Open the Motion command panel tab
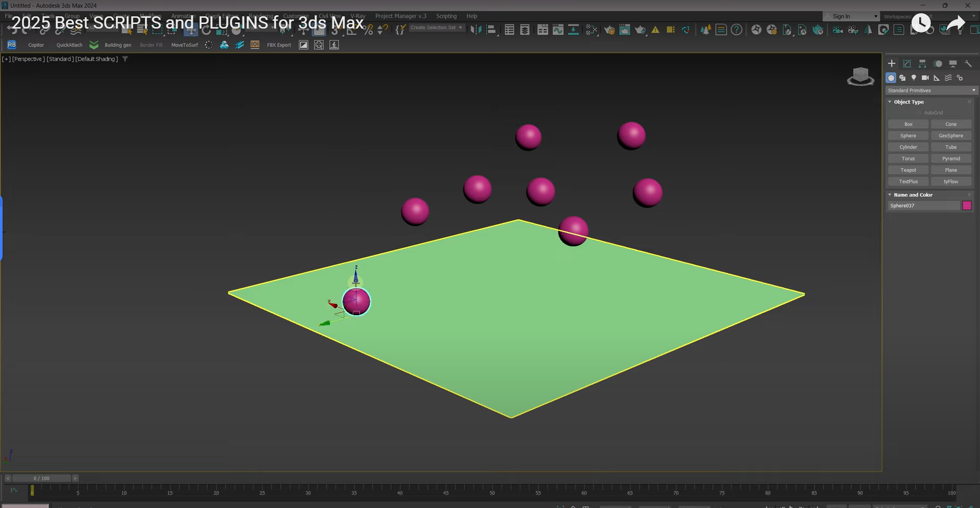 coord(938,64)
